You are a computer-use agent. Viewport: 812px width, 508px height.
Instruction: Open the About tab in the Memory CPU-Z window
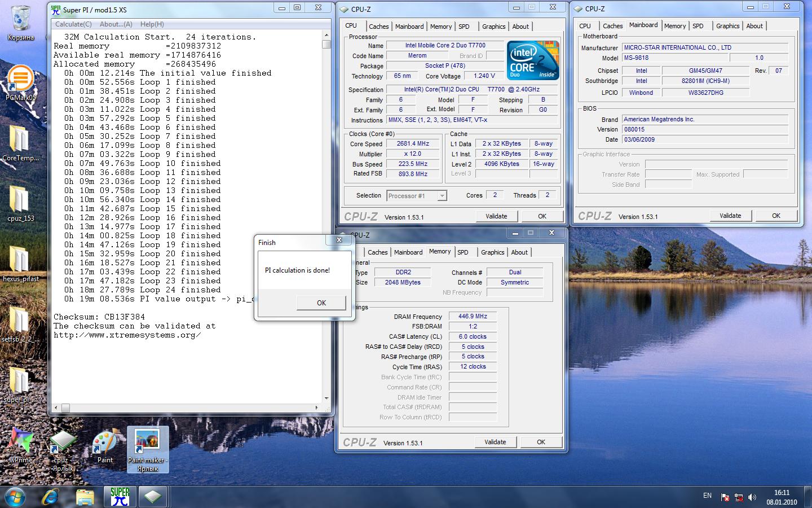click(x=519, y=252)
